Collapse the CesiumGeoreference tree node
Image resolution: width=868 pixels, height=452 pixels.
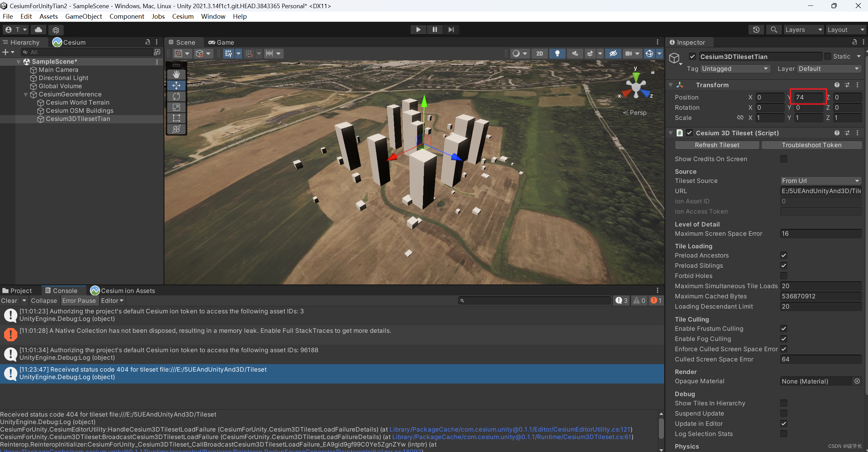click(x=26, y=94)
